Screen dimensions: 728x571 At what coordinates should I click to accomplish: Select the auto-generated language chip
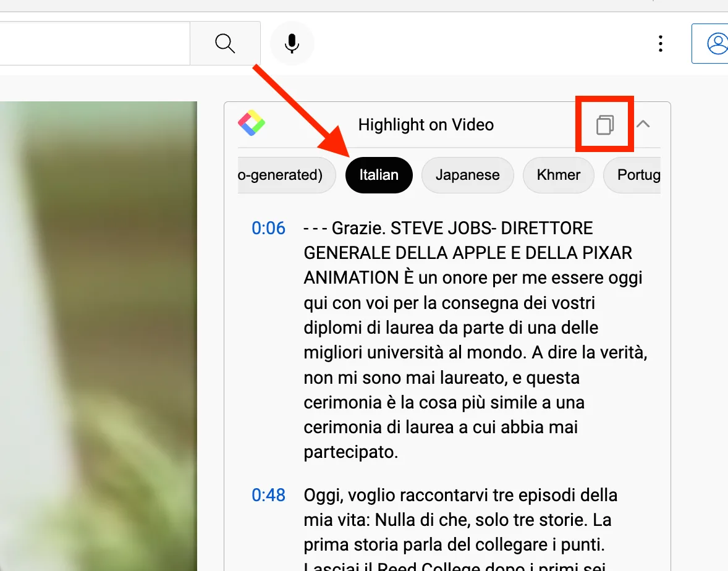click(286, 175)
